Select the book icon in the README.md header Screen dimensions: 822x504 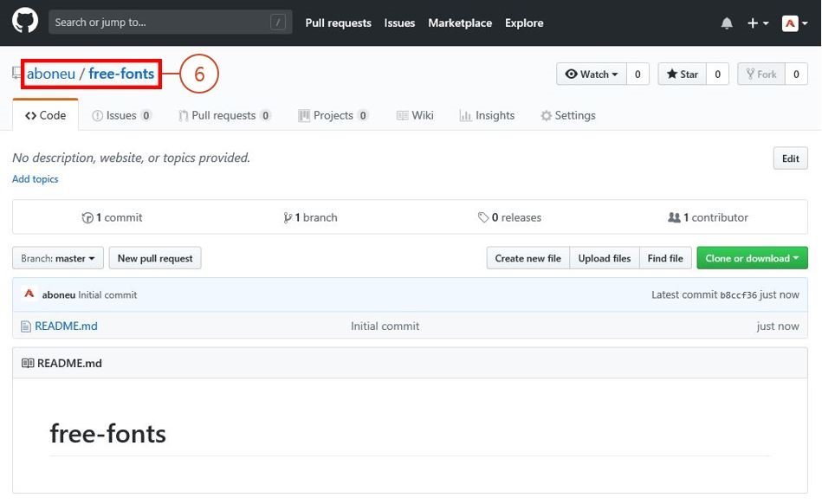pyautogui.click(x=28, y=363)
